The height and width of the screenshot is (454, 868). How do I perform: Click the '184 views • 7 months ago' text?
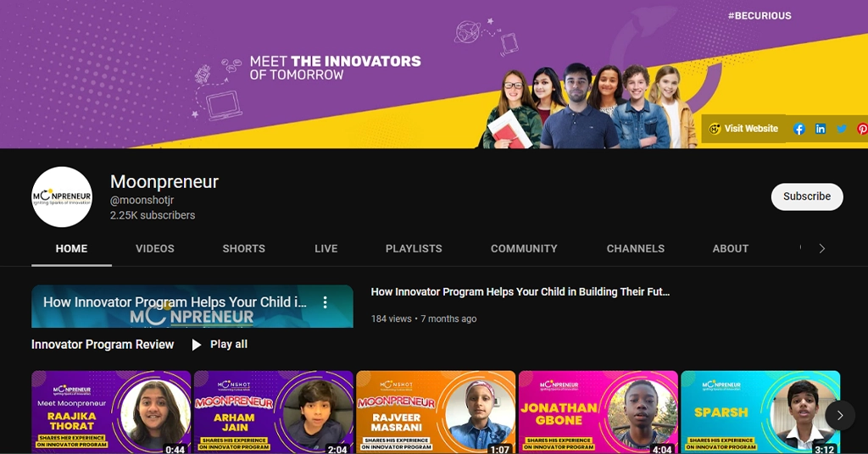[x=424, y=318]
